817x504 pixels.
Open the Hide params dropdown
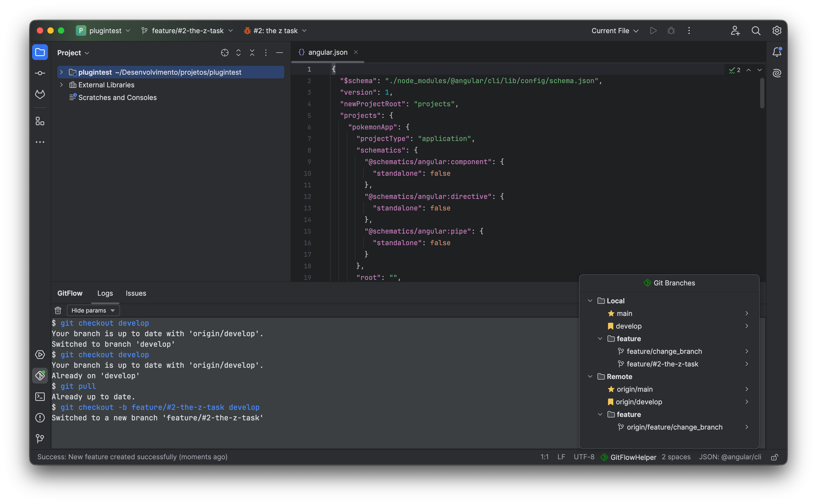pos(93,310)
